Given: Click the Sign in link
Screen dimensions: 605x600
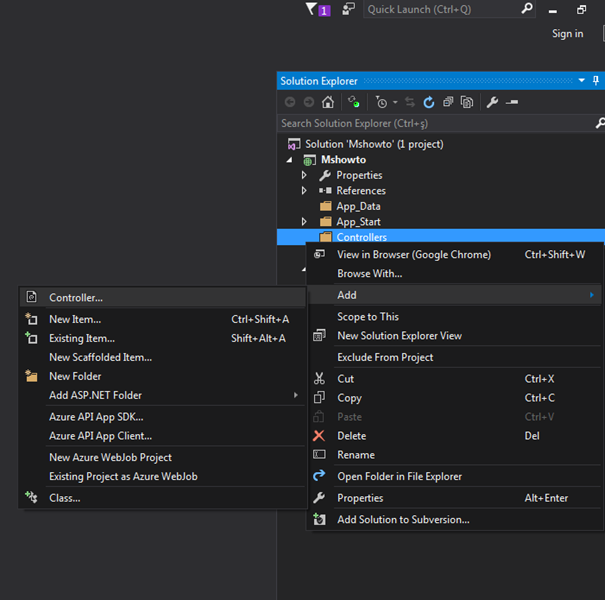Looking at the screenshot, I should pos(568,34).
